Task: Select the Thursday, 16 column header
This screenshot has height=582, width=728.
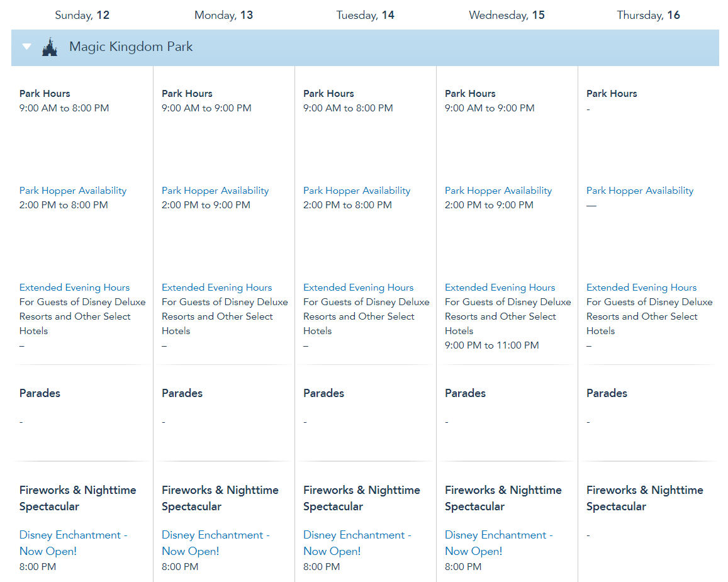Action: (648, 15)
